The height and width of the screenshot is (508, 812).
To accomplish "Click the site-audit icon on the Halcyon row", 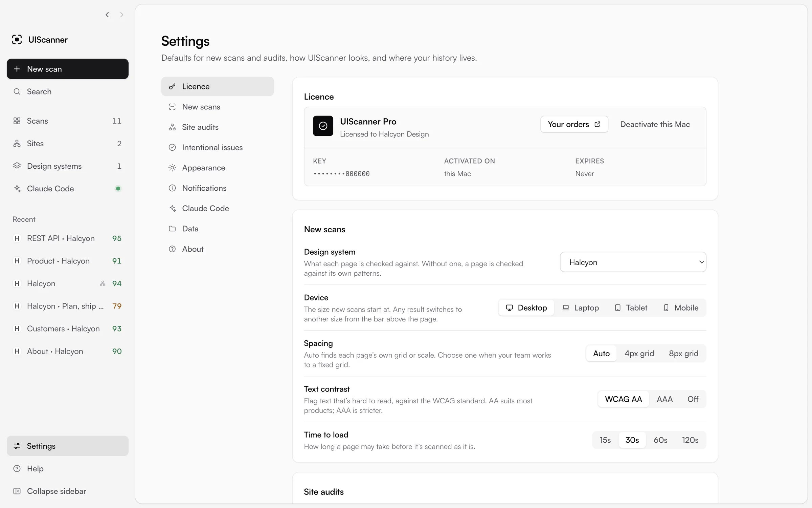I will pos(103,283).
